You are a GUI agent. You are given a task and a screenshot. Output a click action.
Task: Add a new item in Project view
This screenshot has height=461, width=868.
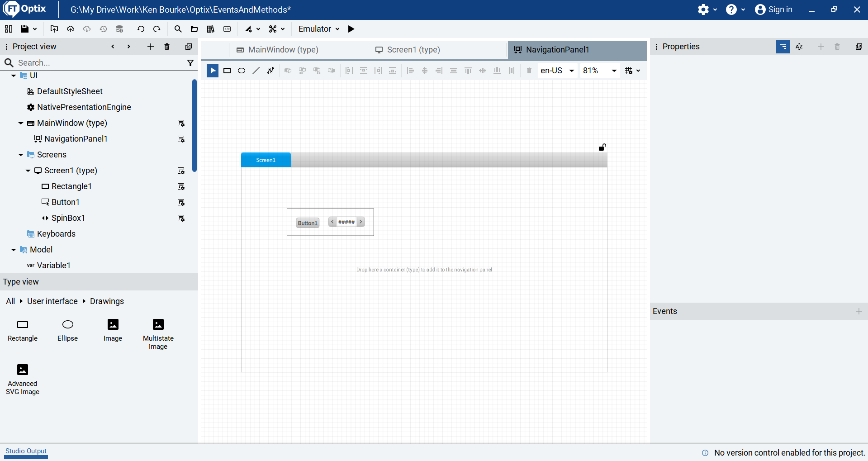151,47
